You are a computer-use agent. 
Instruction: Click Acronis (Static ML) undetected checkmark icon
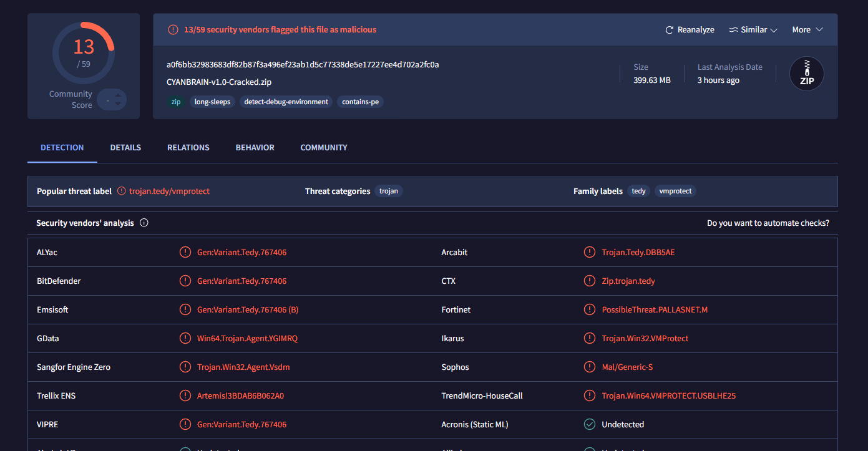tap(589, 424)
